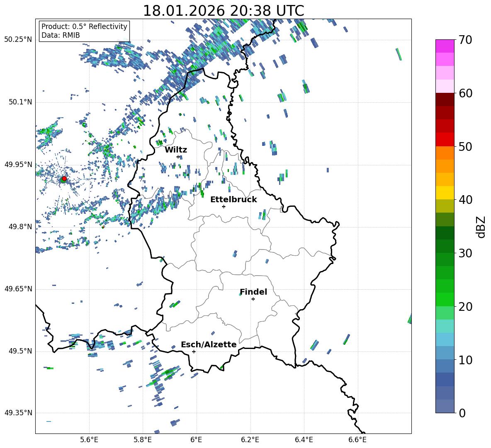
Task: Click the dBZ colorbar axis label
Action: 481,227
